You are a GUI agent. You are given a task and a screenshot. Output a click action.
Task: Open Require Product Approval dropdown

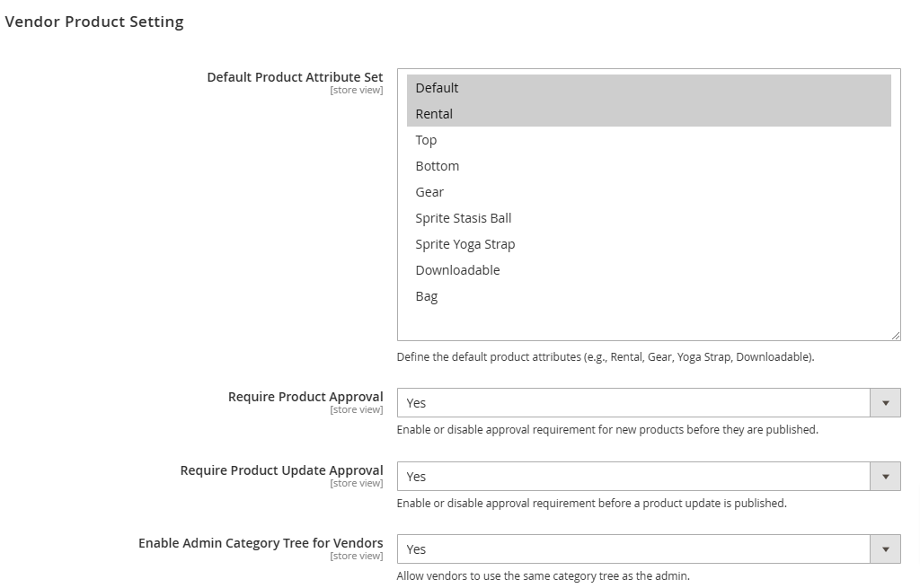pos(649,403)
